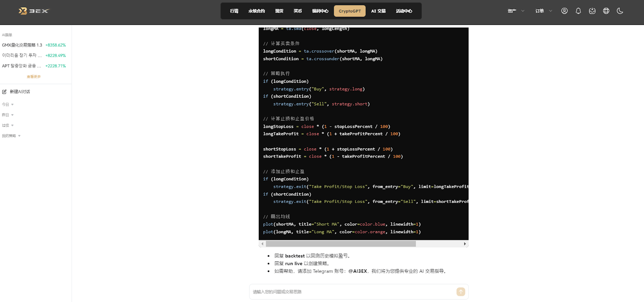Image resolution: width=644 pixels, height=302 pixels.
Task: Open 福利中心 rewards center menu
Action: click(x=320, y=11)
